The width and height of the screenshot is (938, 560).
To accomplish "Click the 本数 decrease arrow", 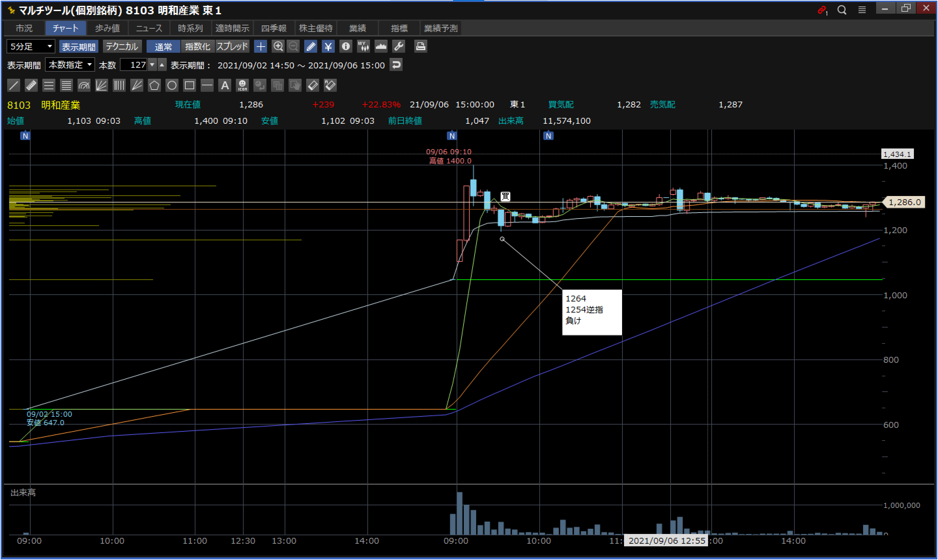I will 152,65.
